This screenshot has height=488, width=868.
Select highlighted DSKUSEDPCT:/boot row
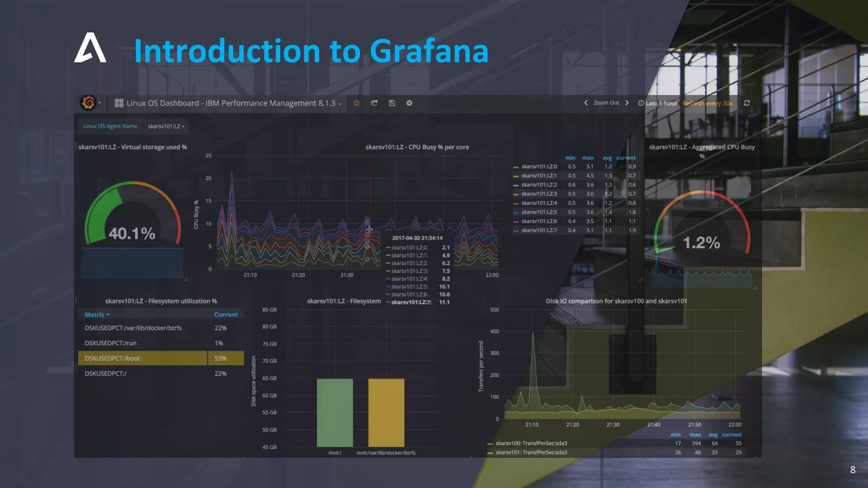(x=161, y=358)
